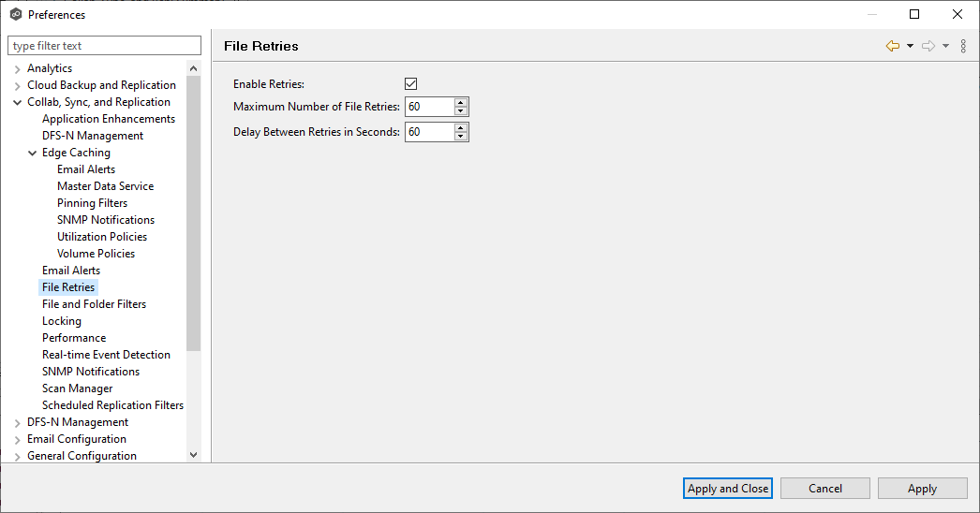Click the forward navigation arrow icon
Screen dimensions: 980x513
tap(928, 46)
